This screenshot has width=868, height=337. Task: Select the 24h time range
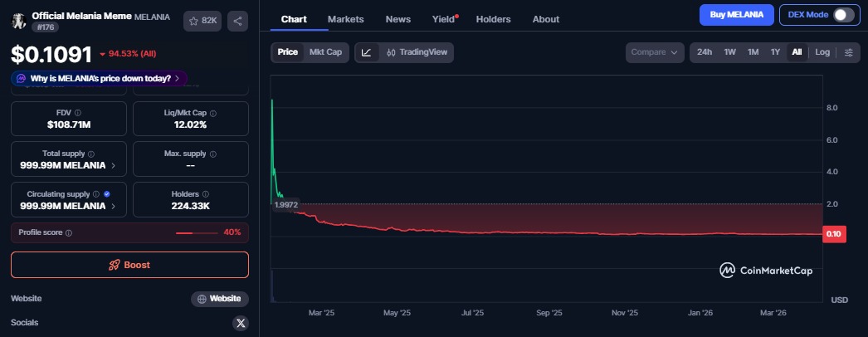coord(705,52)
